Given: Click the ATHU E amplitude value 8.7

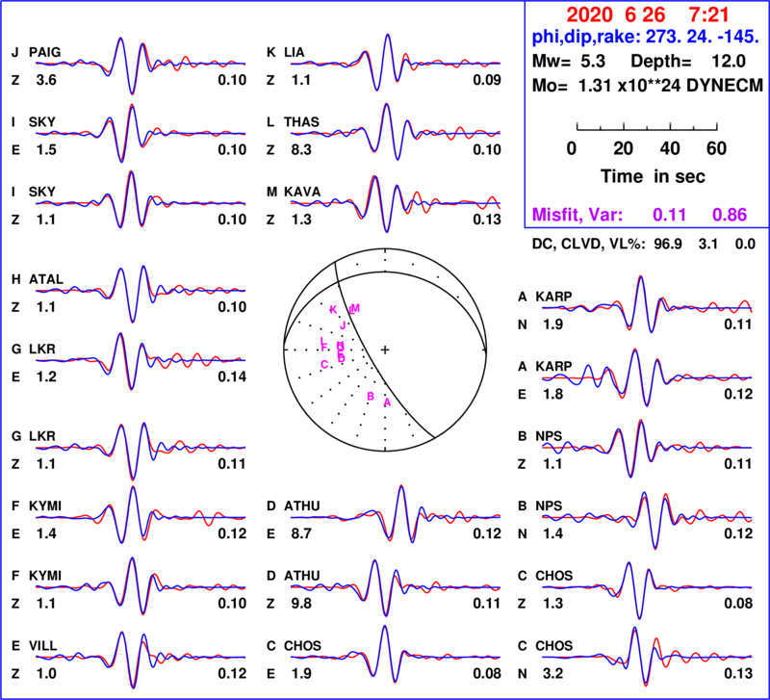Looking at the screenshot, I should (301, 534).
